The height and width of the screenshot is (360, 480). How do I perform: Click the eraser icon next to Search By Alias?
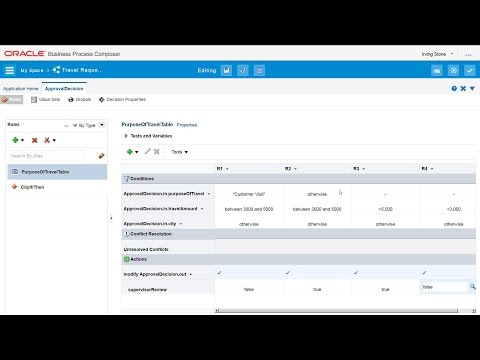tap(101, 156)
